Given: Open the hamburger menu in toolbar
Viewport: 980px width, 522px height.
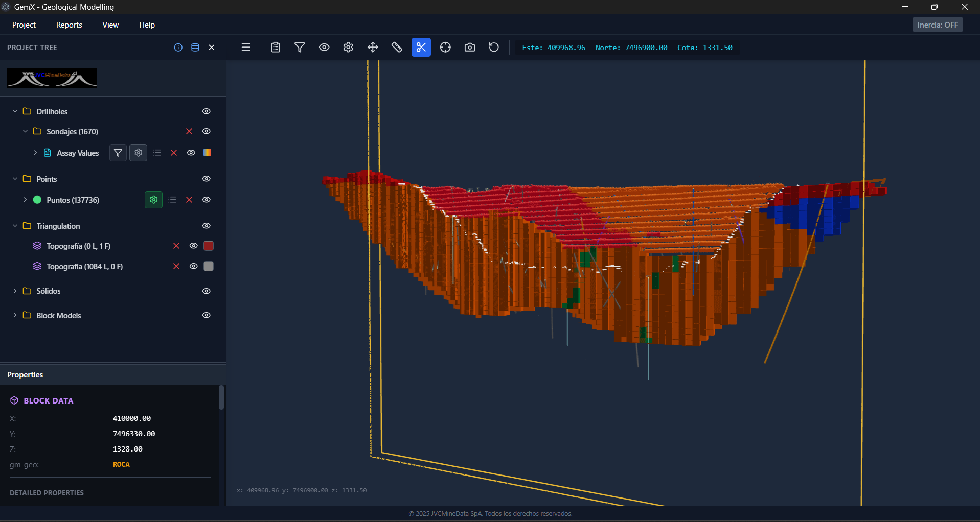Looking at the screenshot, I should 246,48.
